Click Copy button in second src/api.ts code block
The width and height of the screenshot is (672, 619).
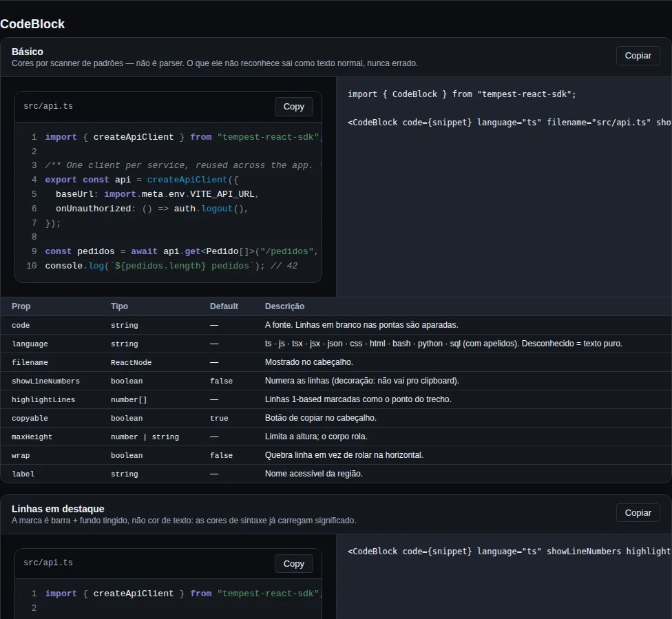[x=293, y=564]
